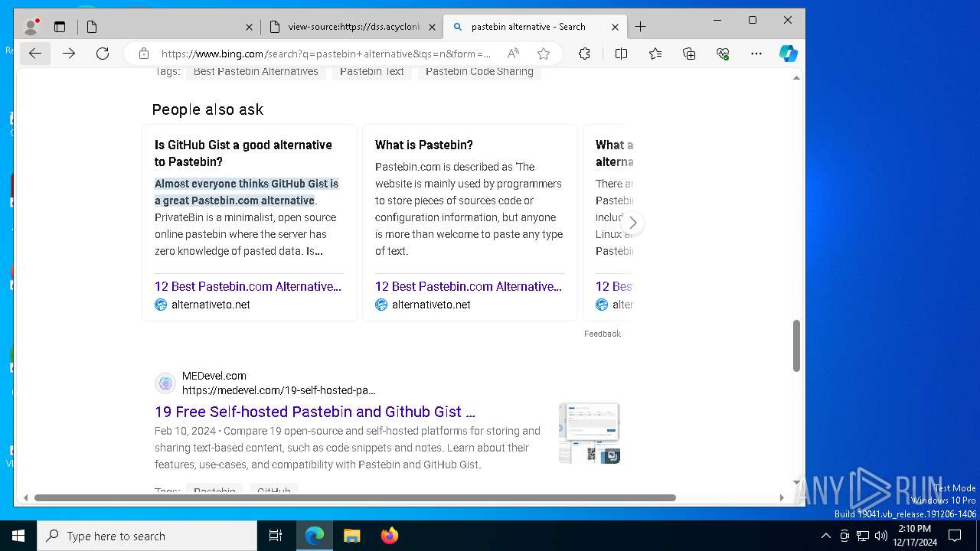The height and width of the screenshot is (551, 980).
Task: Switch to the blank first tab
Action: click(169, 27)
